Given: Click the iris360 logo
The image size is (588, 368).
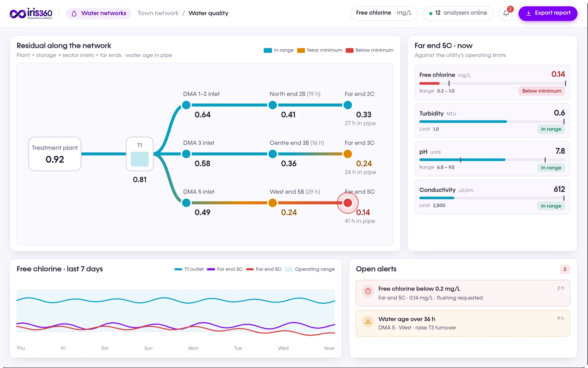Looking at the screenshot, I should coord(31,13).
